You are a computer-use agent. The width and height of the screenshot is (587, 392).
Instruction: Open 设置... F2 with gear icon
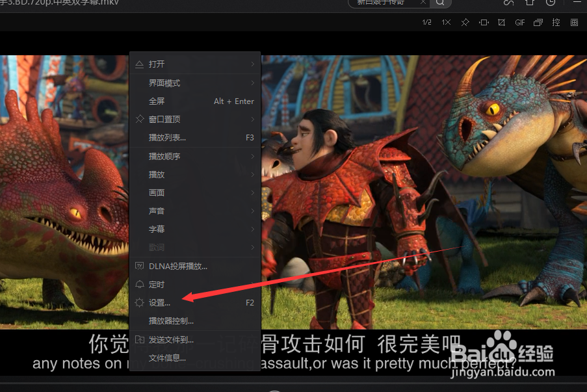click(195, 302)
